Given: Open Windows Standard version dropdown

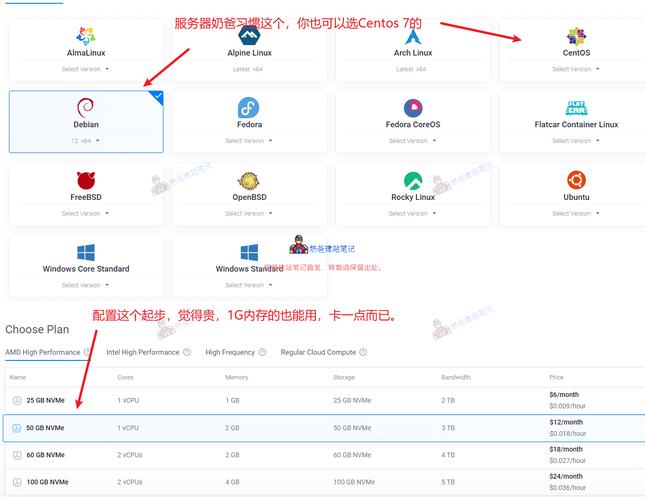Looking at the screenshot, I should point(248,285).
